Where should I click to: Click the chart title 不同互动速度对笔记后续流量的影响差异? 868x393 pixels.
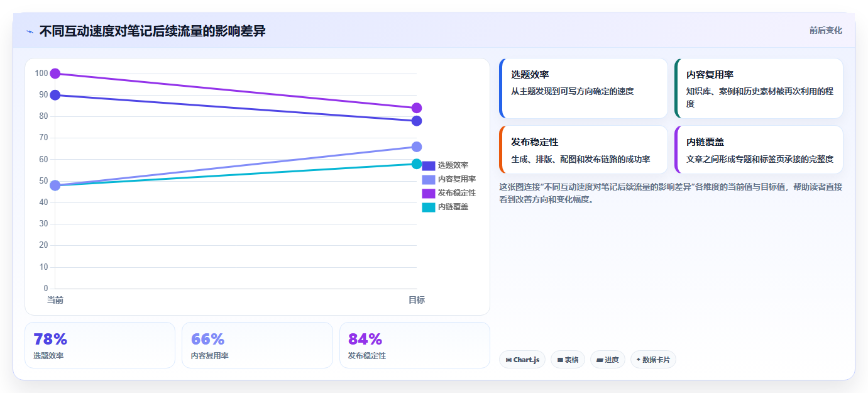click(x=152, y=31)
